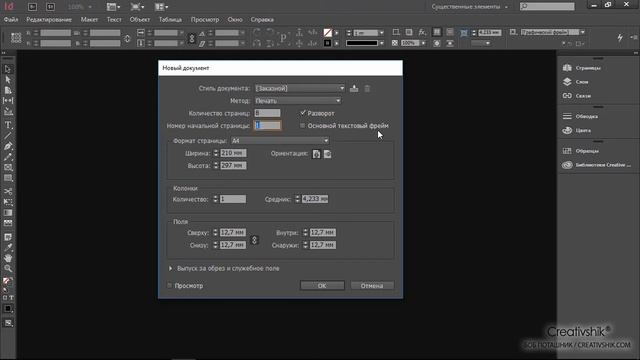Toggle the Разворот checkbox

pyautogui.click(x=303, y=113)
